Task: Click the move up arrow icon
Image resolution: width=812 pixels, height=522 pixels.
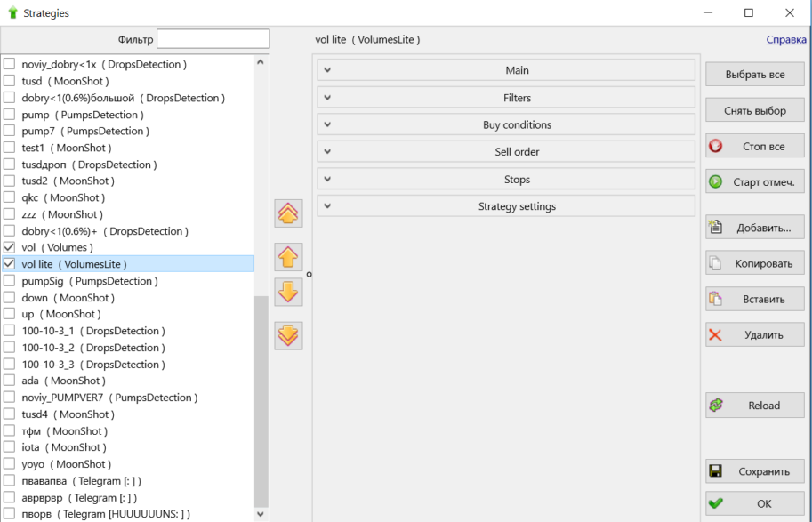Action: (289, 258)
